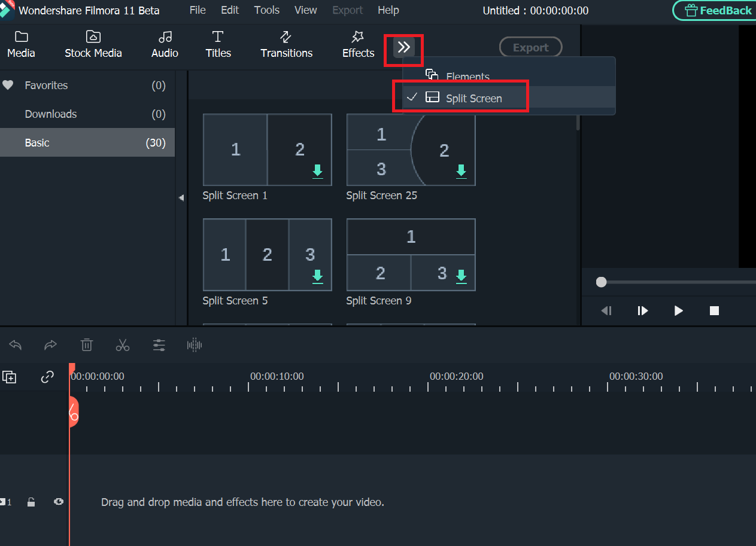Open the Edit adjust sliders icon
This screenshot has height=546, width=756.
click(x=159, y=345)
